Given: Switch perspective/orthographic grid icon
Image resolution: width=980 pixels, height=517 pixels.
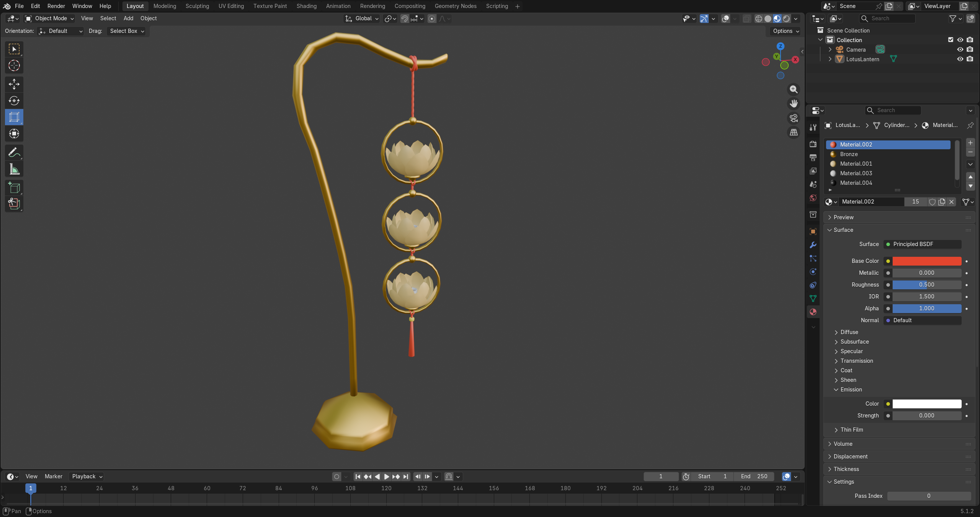Looking at the screenshot, I should pyautogui.click(x=794, y=132).
